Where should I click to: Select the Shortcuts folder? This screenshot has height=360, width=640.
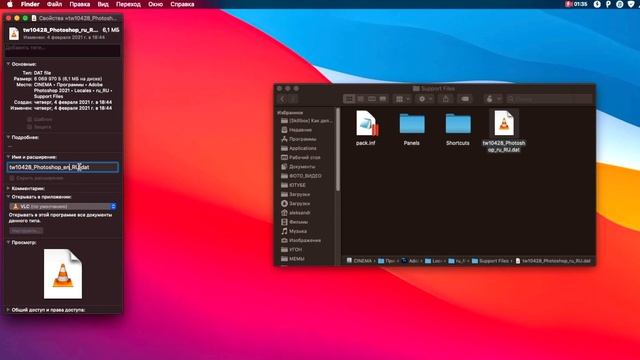(x=458, y=123)
